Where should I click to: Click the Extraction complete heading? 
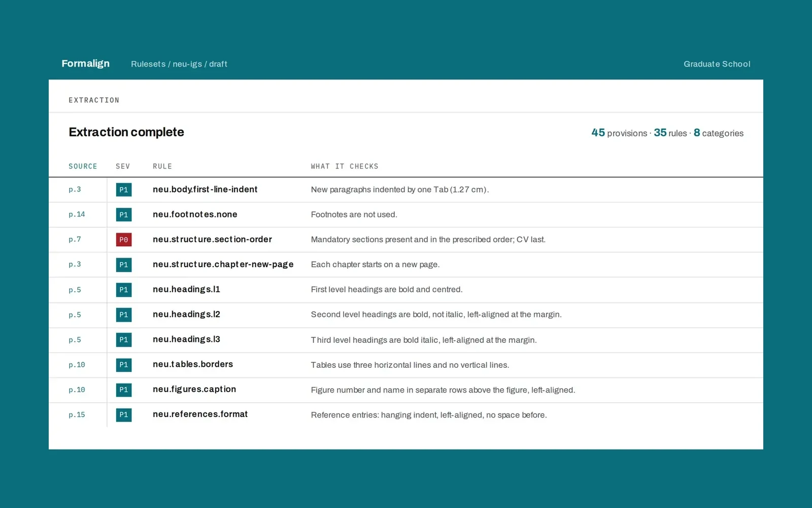126,132
